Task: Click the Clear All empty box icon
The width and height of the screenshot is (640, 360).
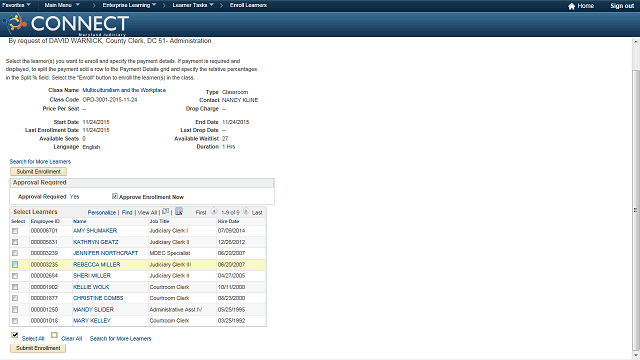Action: (54, 335)
